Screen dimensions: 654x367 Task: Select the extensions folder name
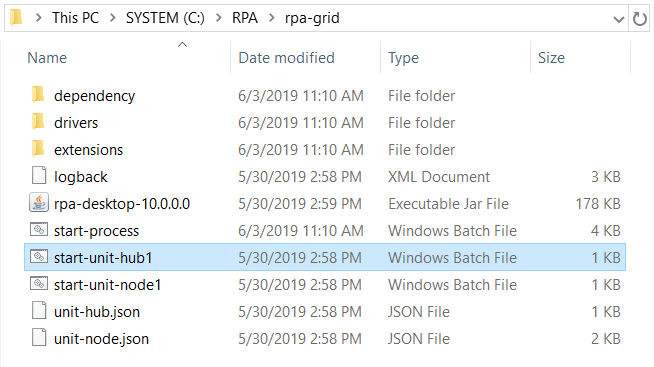(88, 150)
